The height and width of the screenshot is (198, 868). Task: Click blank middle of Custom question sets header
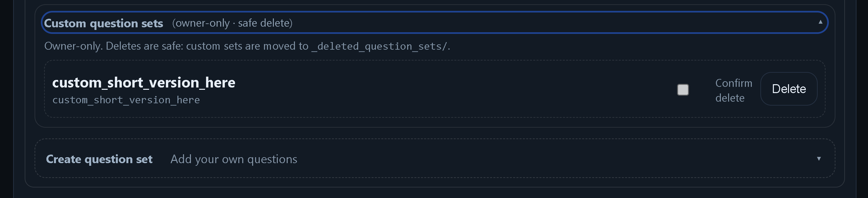[x=539, y=23]
